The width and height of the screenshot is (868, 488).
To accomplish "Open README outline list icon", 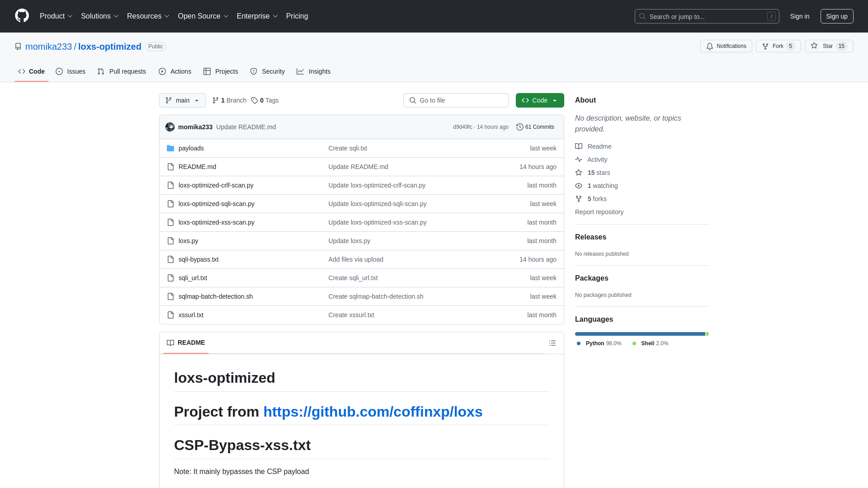I will click(552, 343).
